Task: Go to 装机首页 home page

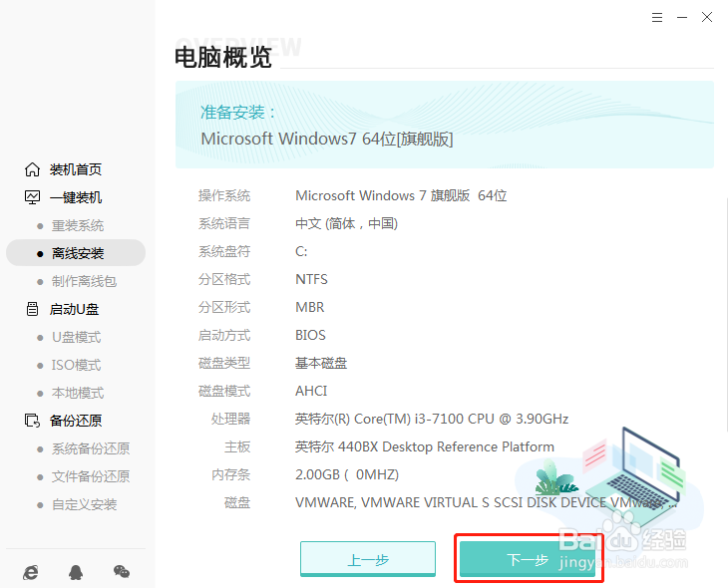Action: (x=76, y=169)
